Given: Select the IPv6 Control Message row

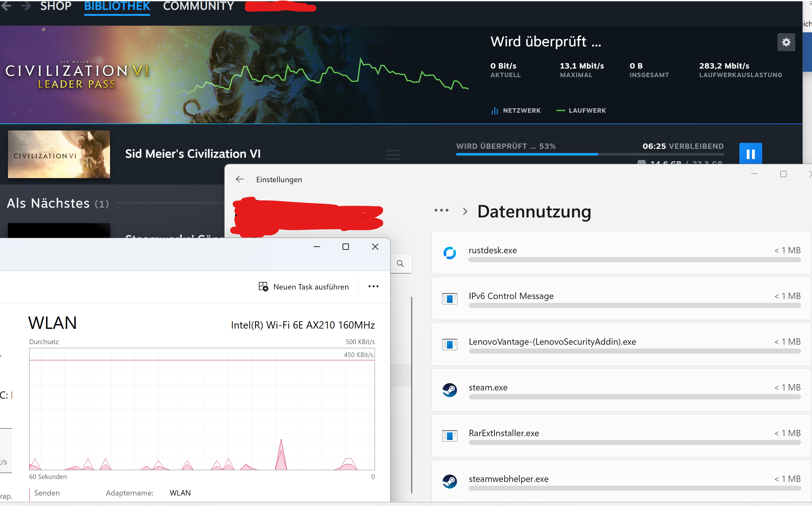Looking at the screenshot, I should point(622,298).
